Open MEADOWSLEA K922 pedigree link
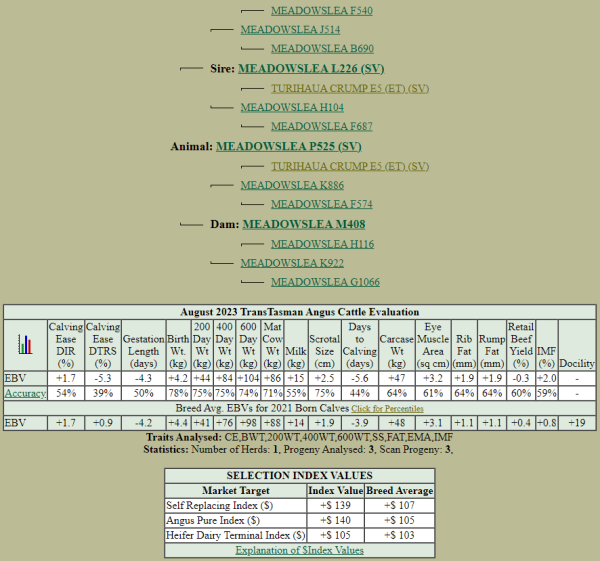This screenshot has width=600, height=561. point(292,263)
